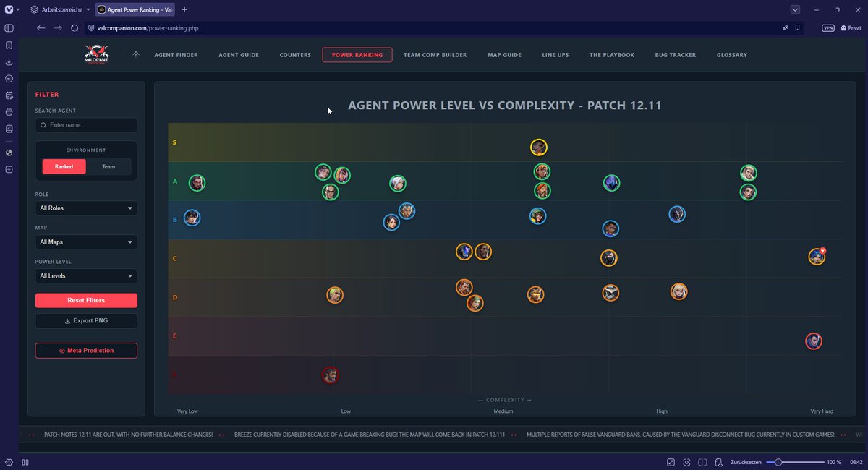
Task: Go forward with the browser arrow
Action: pos(58,28)
